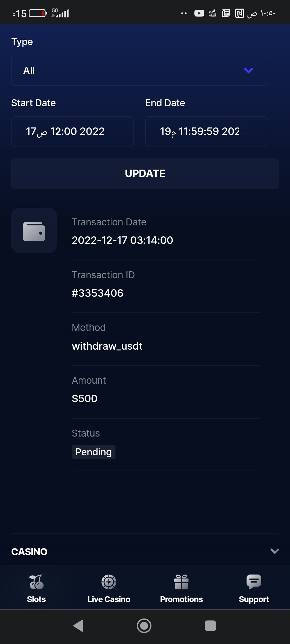Image resolution: width=290 pixels, height=644 pixels.
Task: Tap the wallet transaction icon
Action: tap(34, 231)
